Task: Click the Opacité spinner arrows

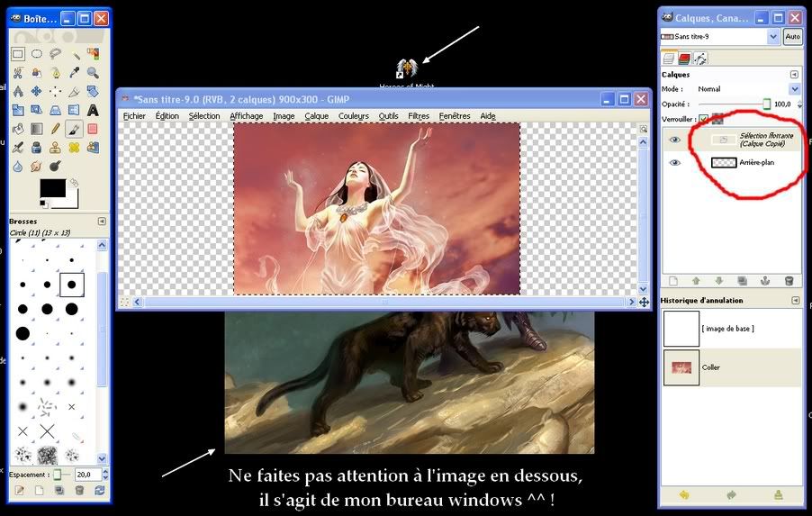Action: pyautogui.click(x=799, y=104)
